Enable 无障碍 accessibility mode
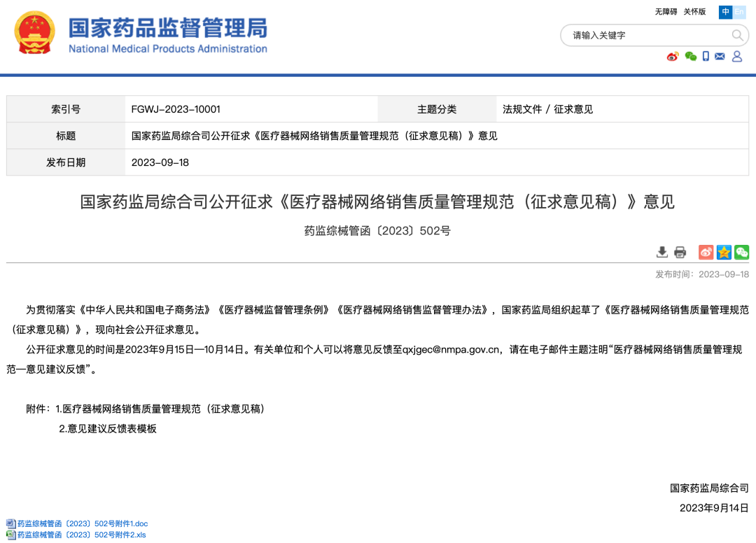 (x=666, y=12)
